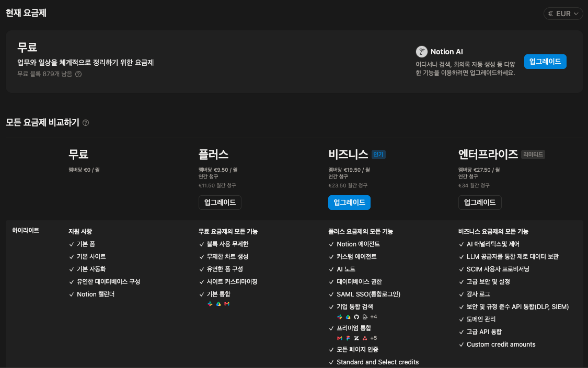Image resolution: width=588 pixels, height=368 pixels.
Task: Click 모든 페이지 인증 feature text
Action: [x=358, y=349]
